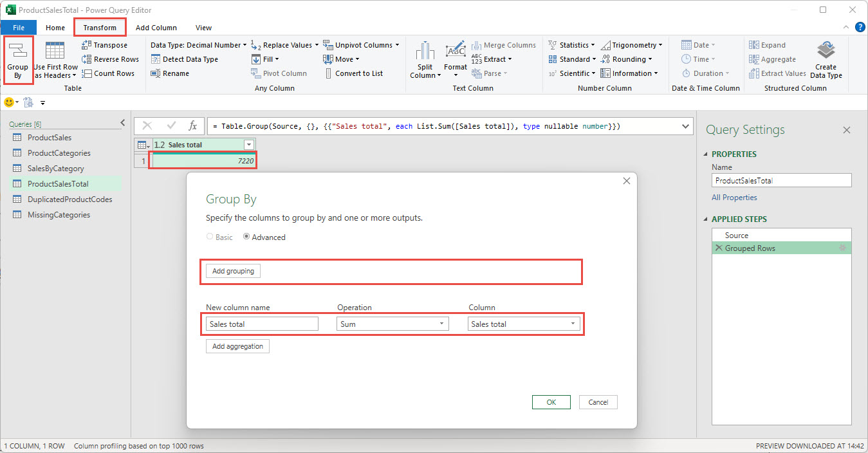Click the New column name input field
868x453 pixels.
pos(261,324)
